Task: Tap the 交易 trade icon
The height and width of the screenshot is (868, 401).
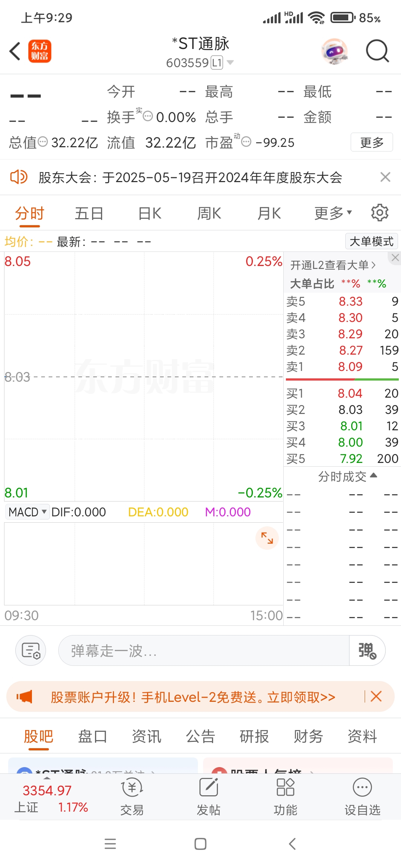Action: [x=132, y=797]
